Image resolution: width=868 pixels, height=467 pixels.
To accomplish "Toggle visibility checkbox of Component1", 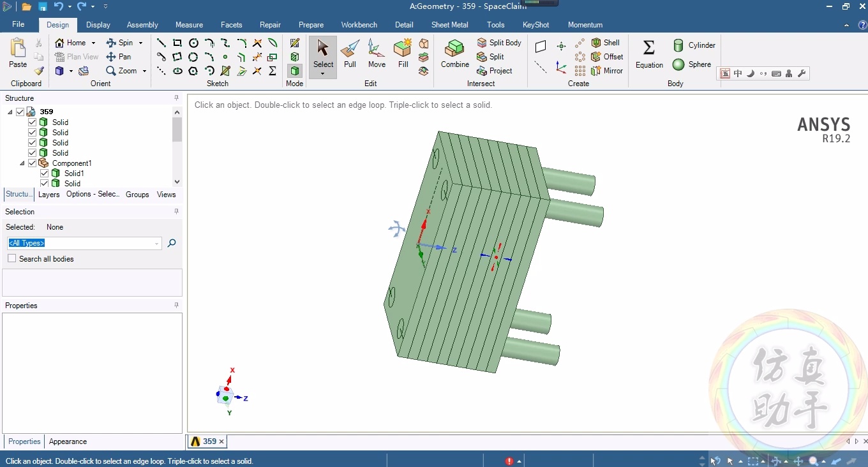I will click(32, 163).
